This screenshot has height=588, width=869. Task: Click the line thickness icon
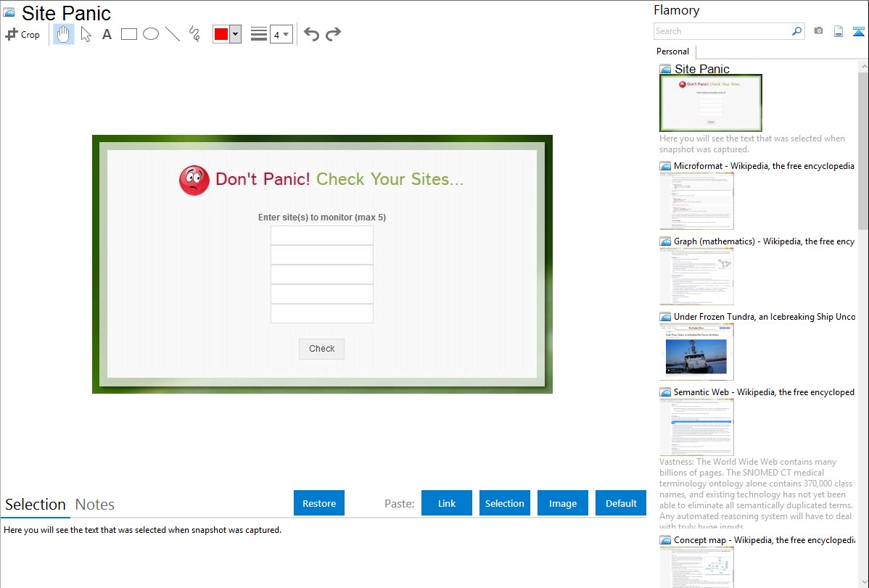click(259, 34)
